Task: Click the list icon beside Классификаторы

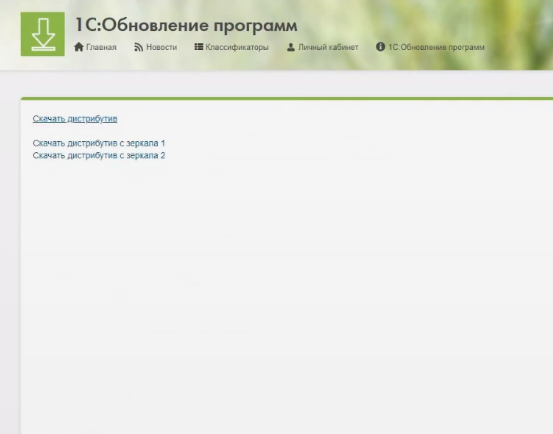Action: tap(199, 47)
